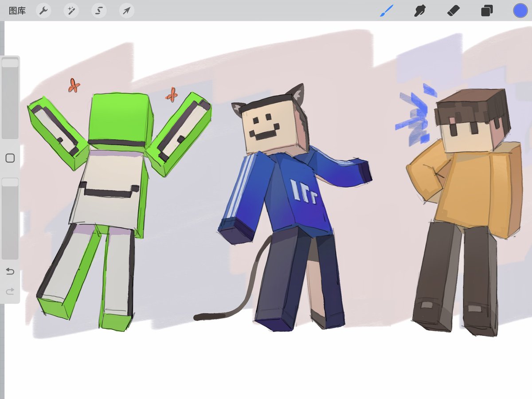The image size is (532, 399).
Task: Select the Selection tool (S icon)
Action: click(99, 11)
